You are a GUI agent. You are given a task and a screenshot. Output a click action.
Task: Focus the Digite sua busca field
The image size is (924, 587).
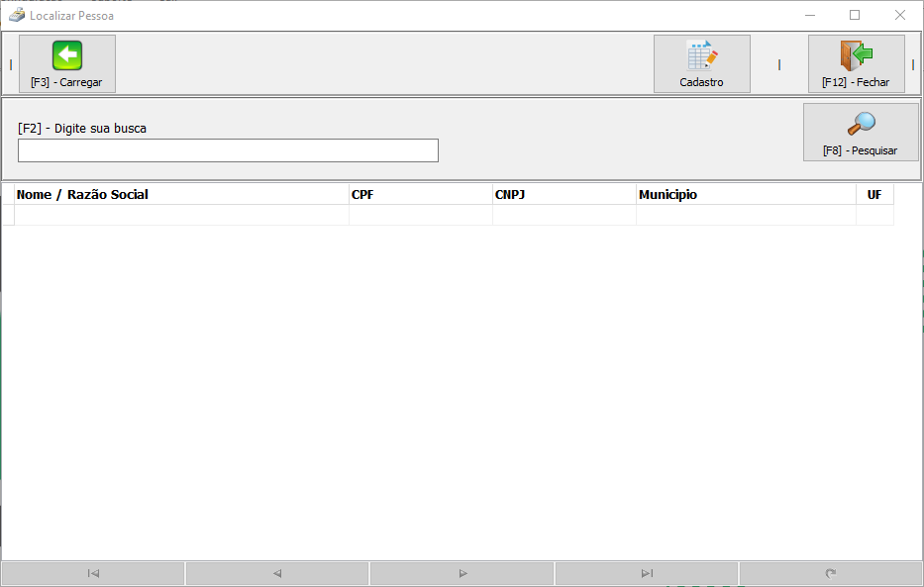click(x=228, y=150)
